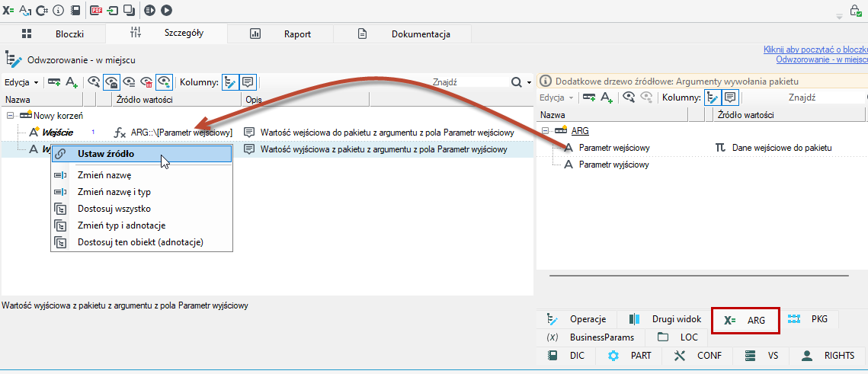868x374 pixels.
Task: Click the C# code icon
Action: (41, 10)
